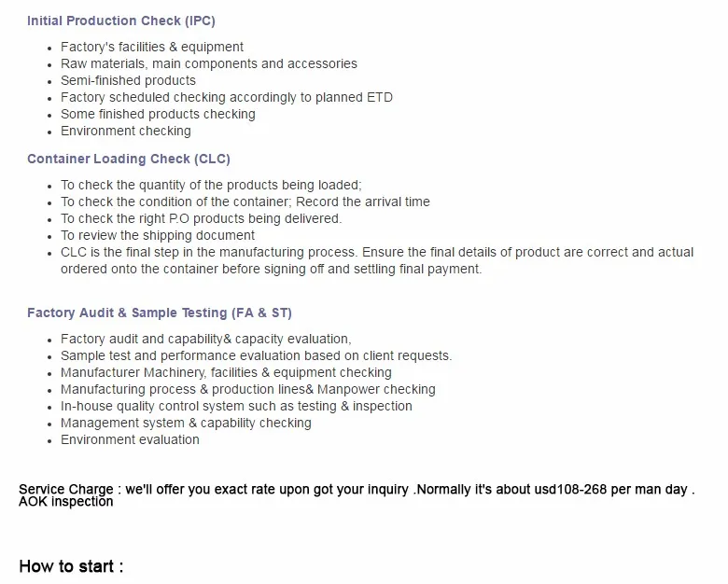The width and height of the screenshot is (728, 584).
Task: Click the "Service Charge" rate text
Action: (357, 489)
